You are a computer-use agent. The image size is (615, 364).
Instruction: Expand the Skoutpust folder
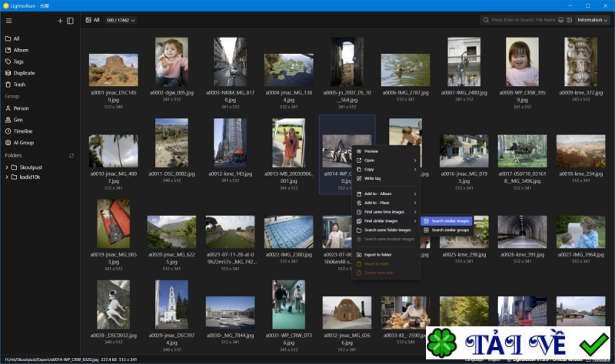click(x=8, y=167)
